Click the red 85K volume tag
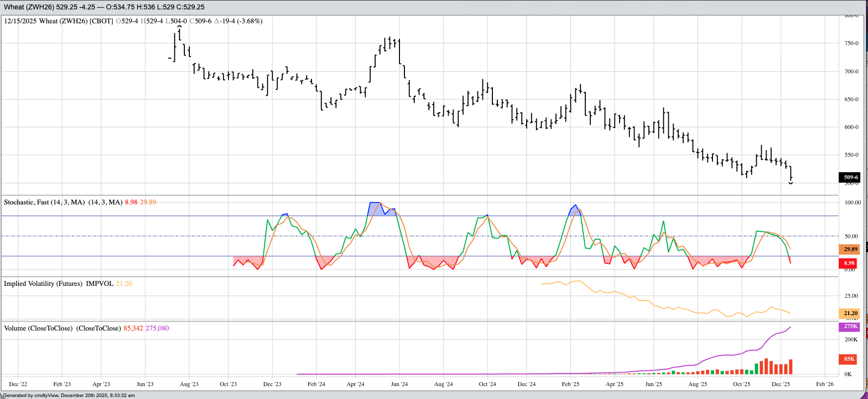Screen dimensions: 868x399 pos(849,359)
